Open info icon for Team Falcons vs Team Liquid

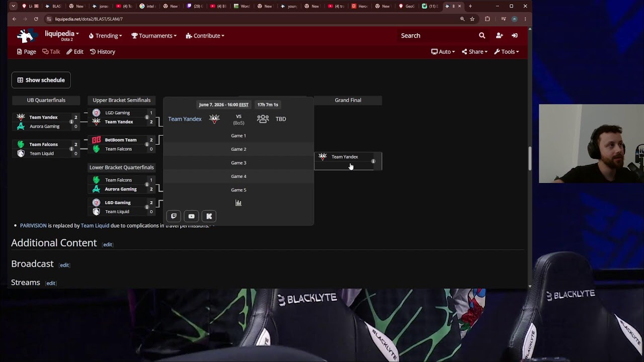71,149
